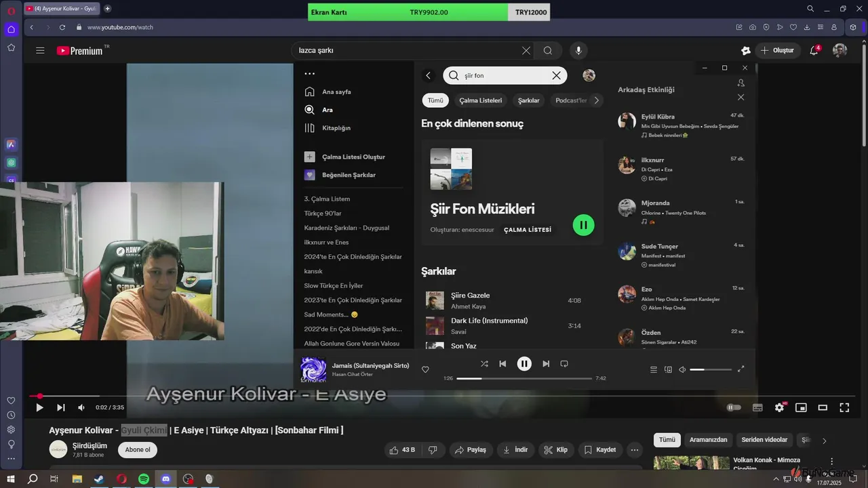Open Karadeniz Şarkıları - Duygusal playlist

(347, 228)
